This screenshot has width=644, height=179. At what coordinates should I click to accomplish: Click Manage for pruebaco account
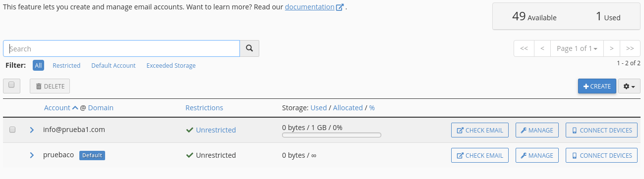(537, 155)
